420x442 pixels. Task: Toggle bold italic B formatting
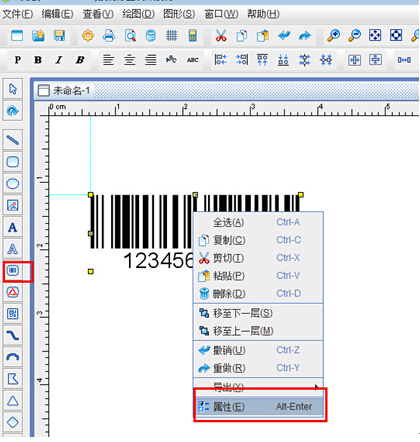(80, 60)
